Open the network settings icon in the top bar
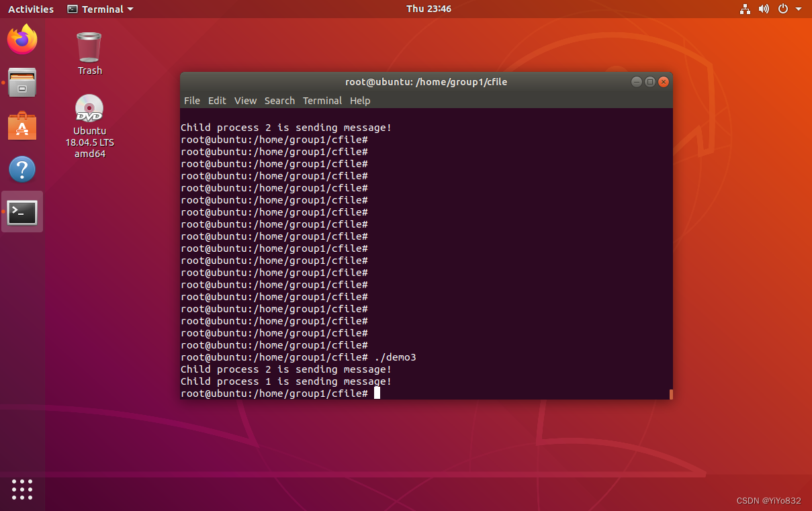 [x=746, y=9]
